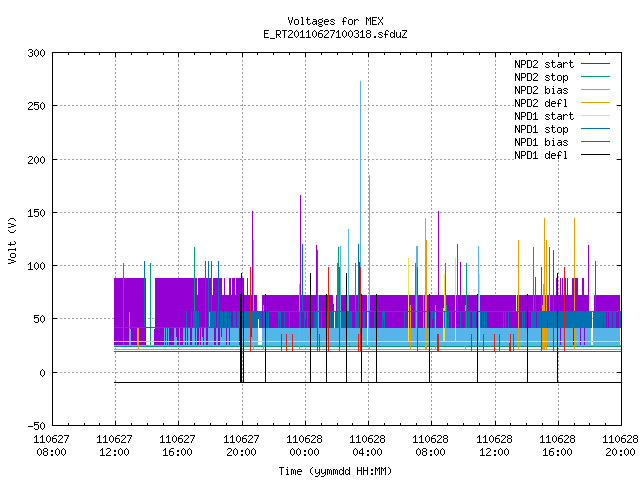Viewport: 640px width, 480px height.
Task: Click the 'NPD2 bias' legend label
Action: pyautogui.click(x=541, y=90)
